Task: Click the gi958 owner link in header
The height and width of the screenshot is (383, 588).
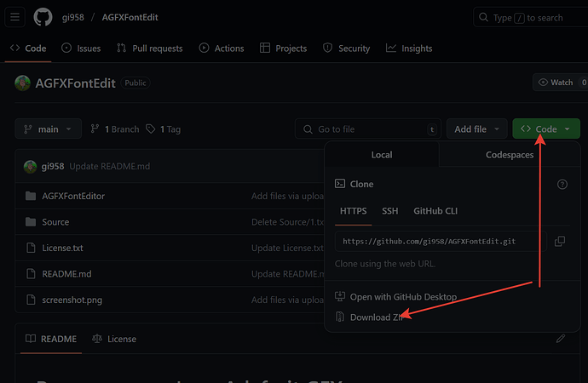Action: [73, 17]
